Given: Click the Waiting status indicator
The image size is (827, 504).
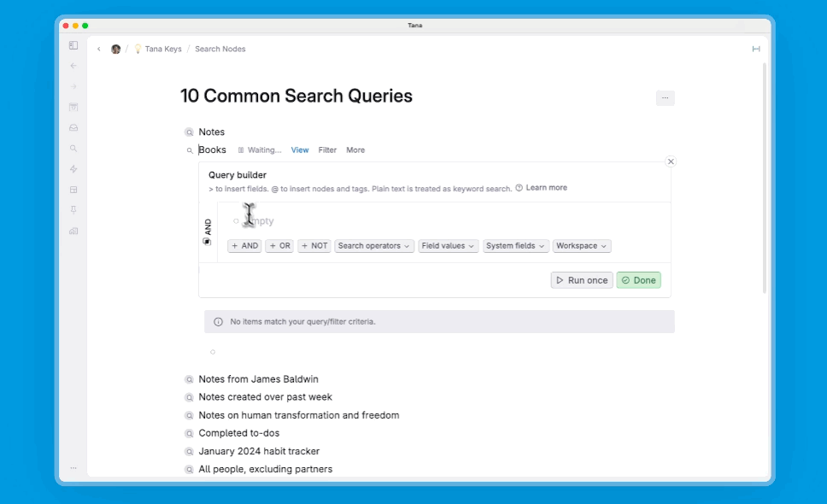Looking at the screenshot, I should [260, 150].
